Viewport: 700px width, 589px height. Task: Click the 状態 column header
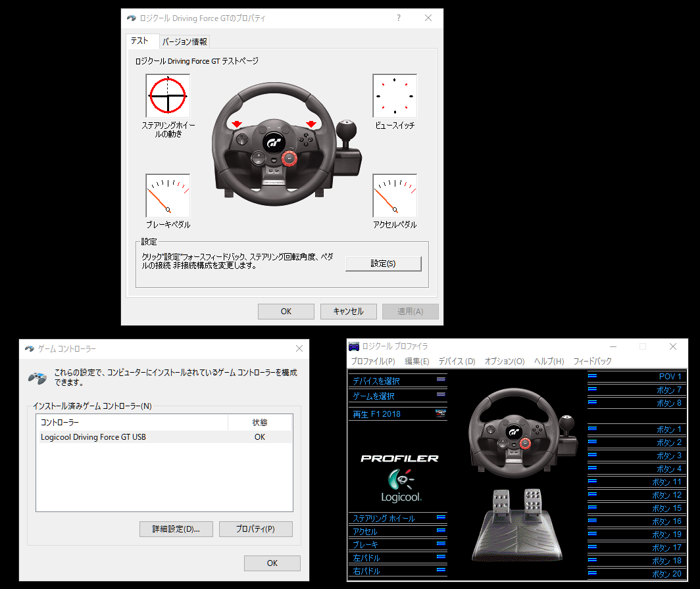260,422
